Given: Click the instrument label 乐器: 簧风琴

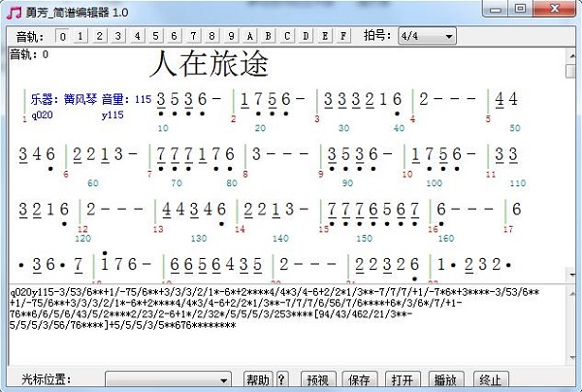Looking at the screenshot, I should point(63,100).
